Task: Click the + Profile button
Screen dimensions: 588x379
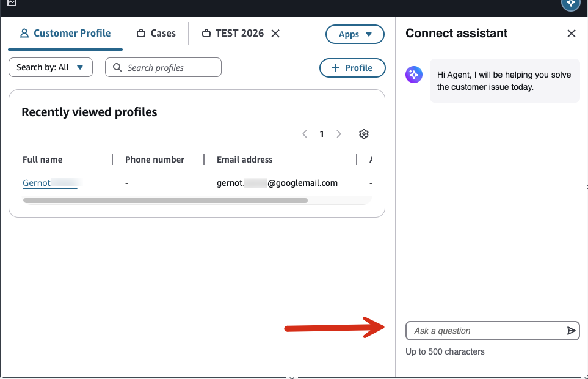Action: pyautogui.click(x=352, y=68)
